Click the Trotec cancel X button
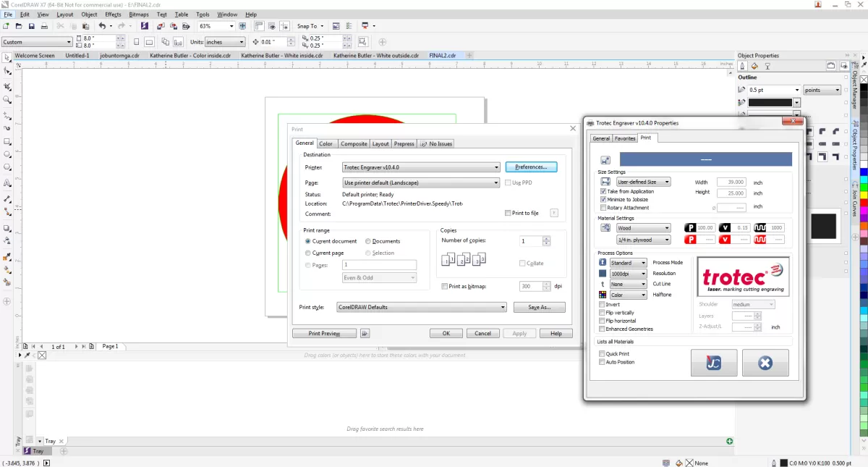This screenshot has width=868, height=467. coord(765,363)
